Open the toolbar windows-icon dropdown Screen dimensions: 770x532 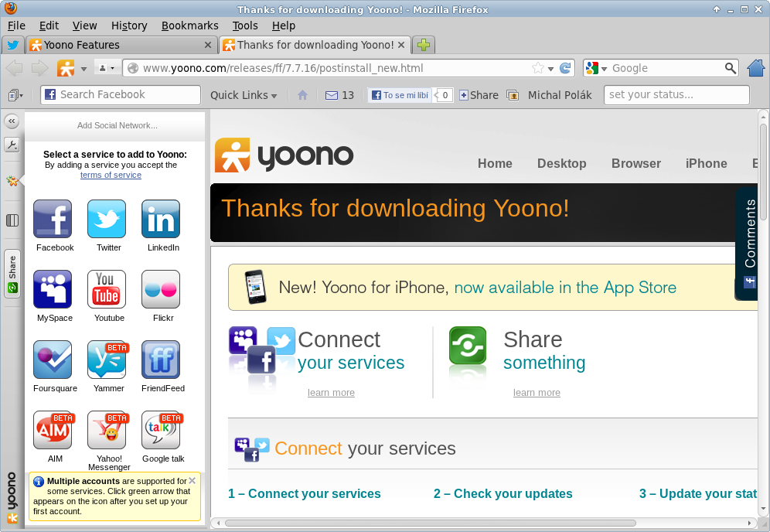click(15, 95)
